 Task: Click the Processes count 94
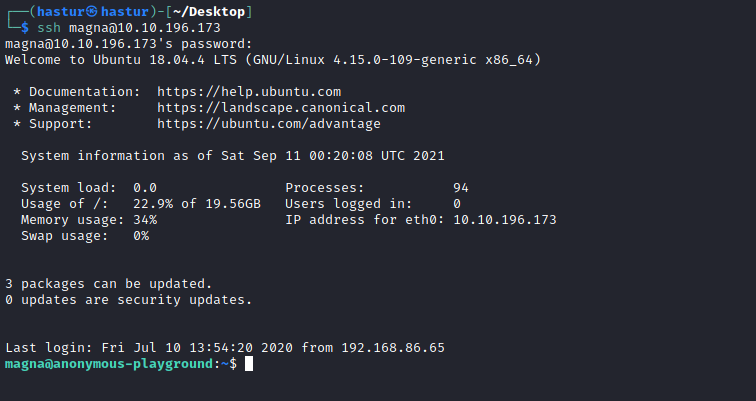click(461, 188)
